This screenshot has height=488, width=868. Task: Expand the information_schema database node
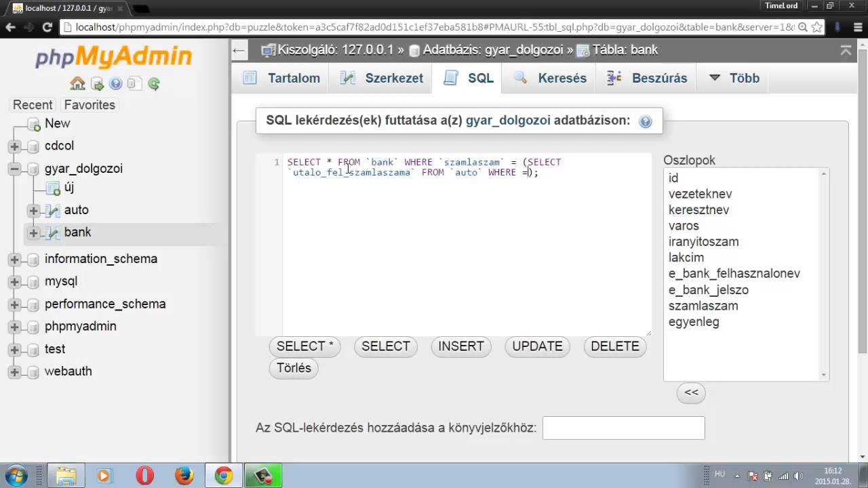[14, 260]
